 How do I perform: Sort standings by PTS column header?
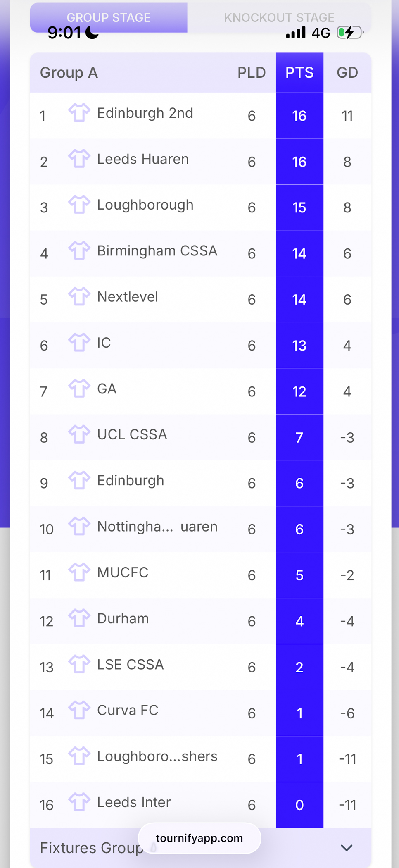299,73
